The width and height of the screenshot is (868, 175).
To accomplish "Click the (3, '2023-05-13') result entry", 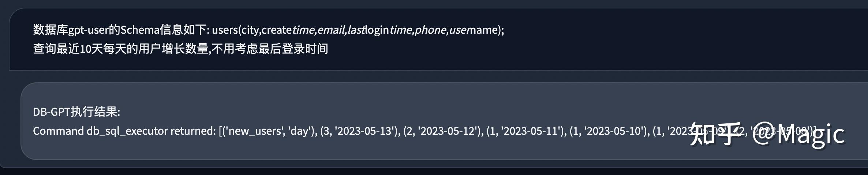I will 359,131.
